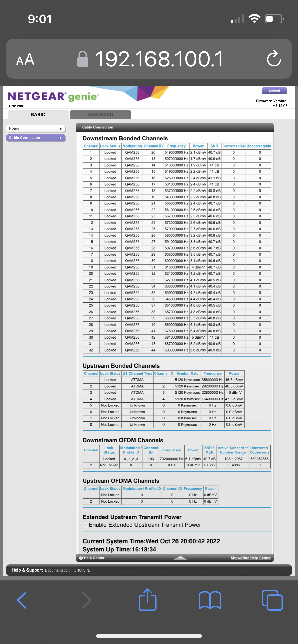Click the US Channel Type column header
This screenshot has height=644, width=298.
point(137,373)
